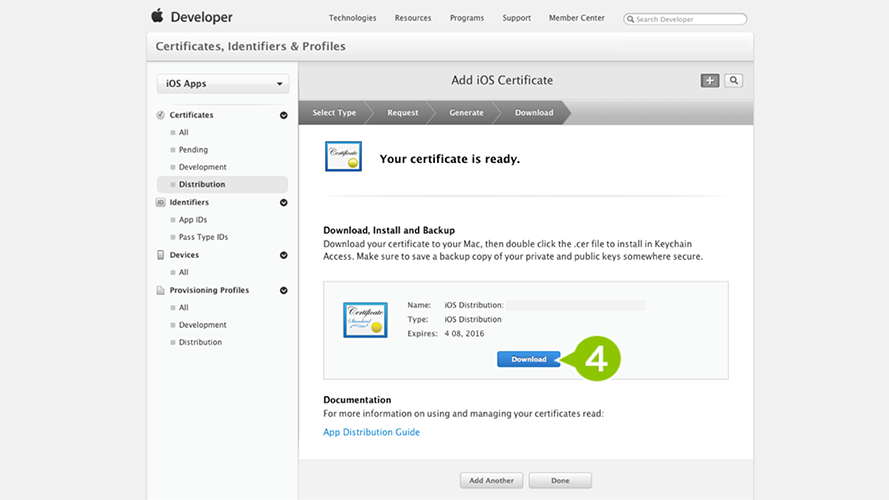This screenshot has width=889, height=500.
Task: Click the Developer title text
Action: click(201, 17)
